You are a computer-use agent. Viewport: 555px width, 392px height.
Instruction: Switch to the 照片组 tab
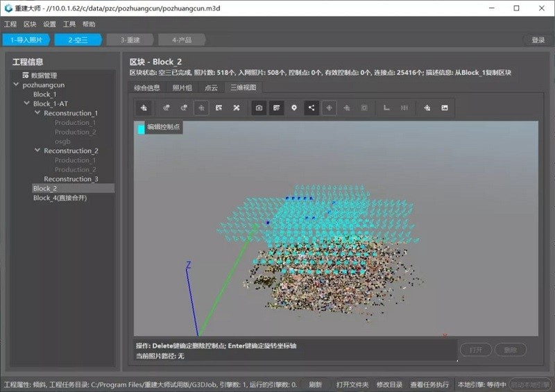pyautogui.click(x=182, y=87)
